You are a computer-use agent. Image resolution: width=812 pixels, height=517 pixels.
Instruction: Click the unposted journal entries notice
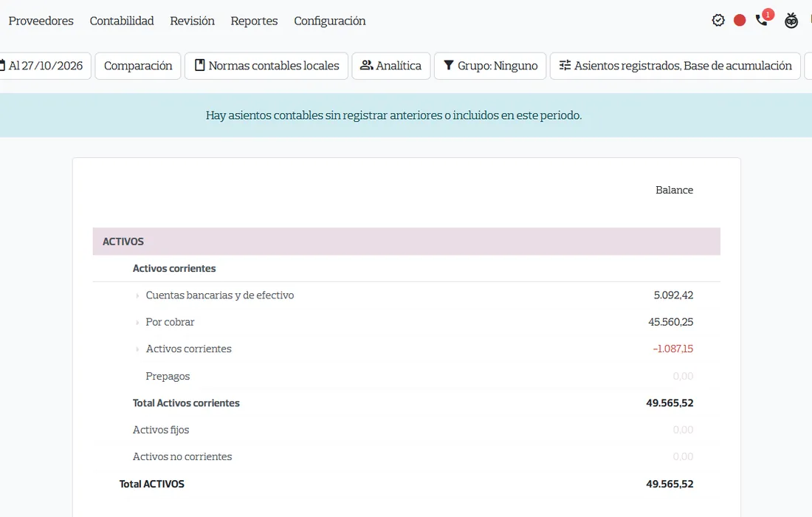(x=393, y=115)
